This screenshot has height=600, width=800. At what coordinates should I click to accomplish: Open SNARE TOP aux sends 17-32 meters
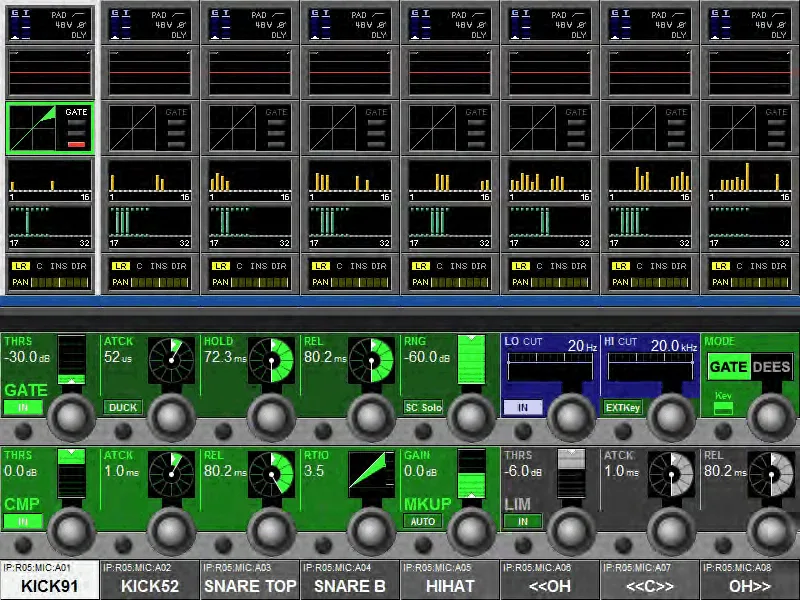click(x=249, y=227)
